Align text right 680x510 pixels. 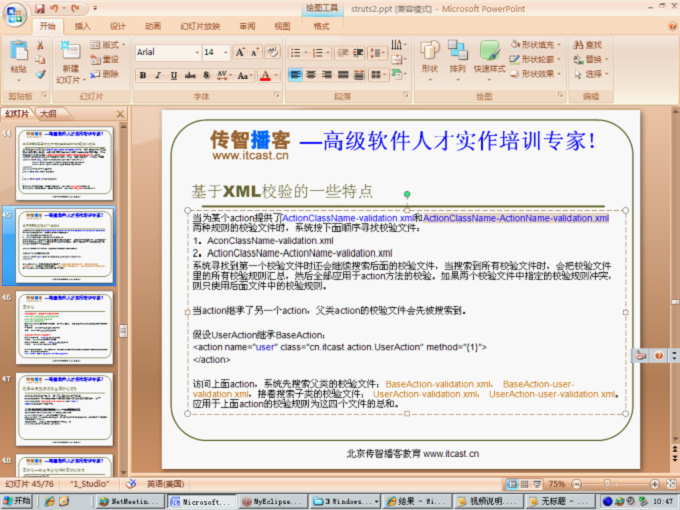[327, 75]
